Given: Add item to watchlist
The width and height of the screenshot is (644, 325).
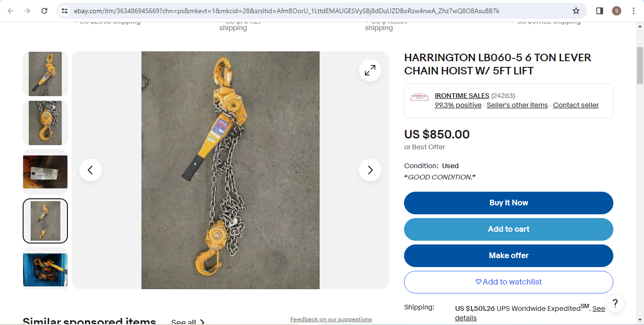Looking at the screenshot, I should coord(509,282).
